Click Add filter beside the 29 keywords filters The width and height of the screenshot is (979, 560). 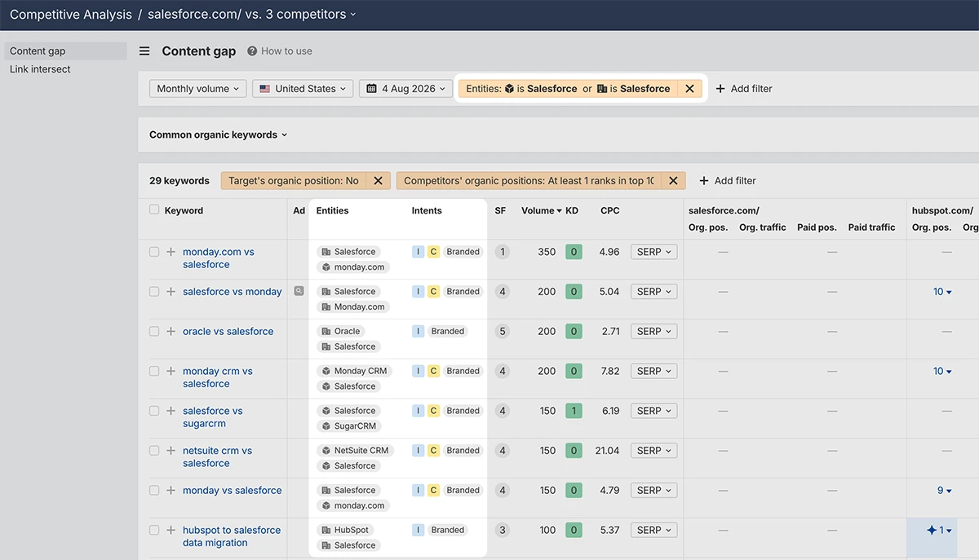pos(728,181)
